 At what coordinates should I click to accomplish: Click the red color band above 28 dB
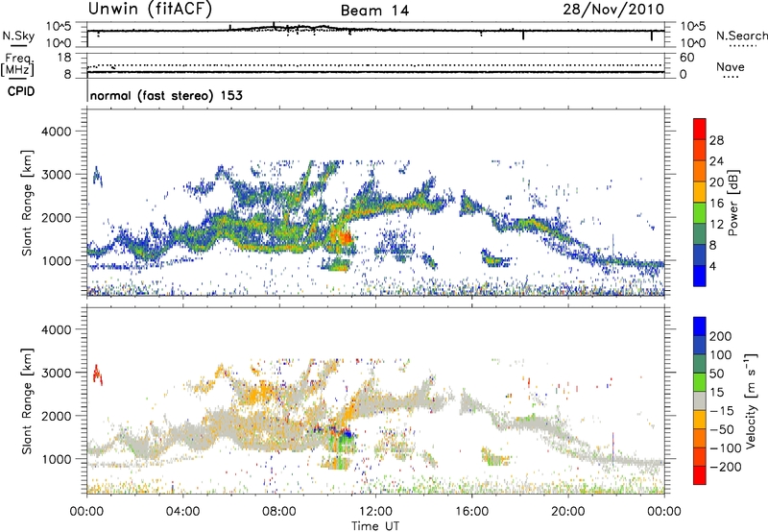[700, 129]
